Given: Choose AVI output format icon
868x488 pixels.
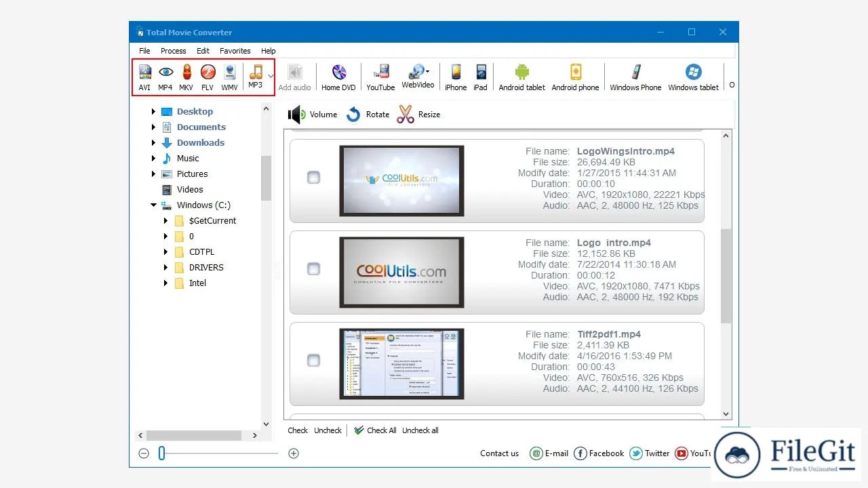Looking at the screenshot, I should 144,77.
